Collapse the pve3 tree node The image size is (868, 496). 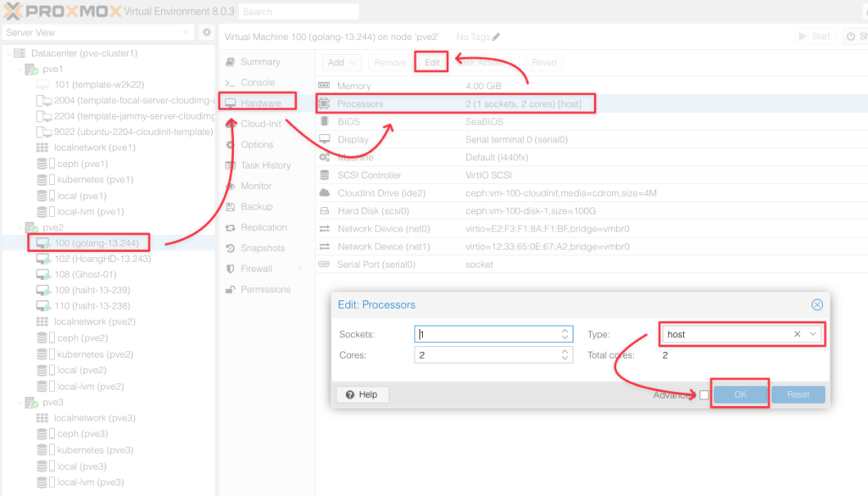20,403
